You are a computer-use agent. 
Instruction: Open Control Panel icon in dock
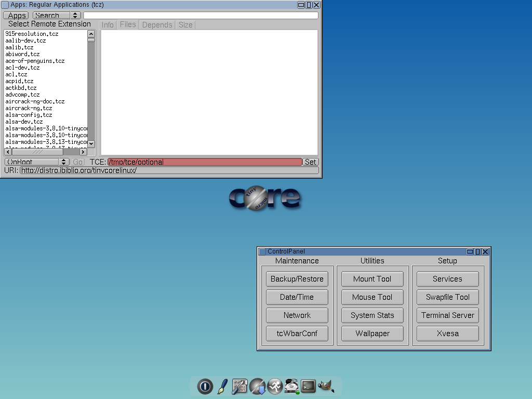tap(240, 386)
